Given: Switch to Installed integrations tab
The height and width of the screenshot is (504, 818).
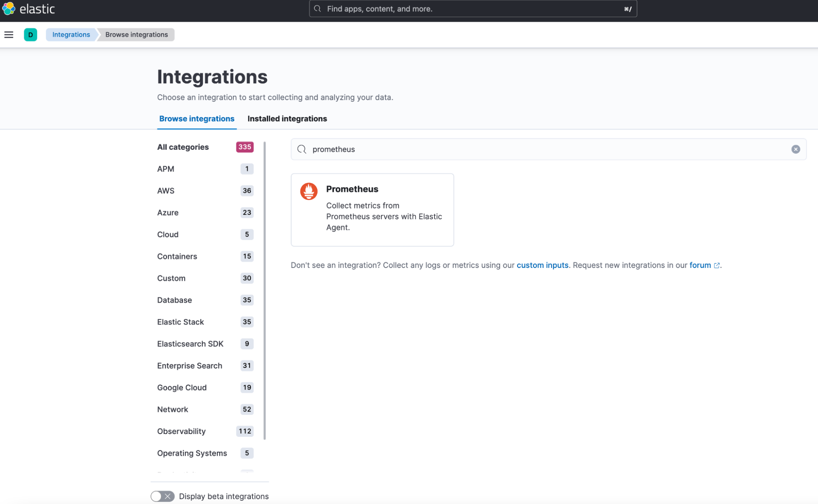Looking at the screenshot, I should (x=287, y=119).
